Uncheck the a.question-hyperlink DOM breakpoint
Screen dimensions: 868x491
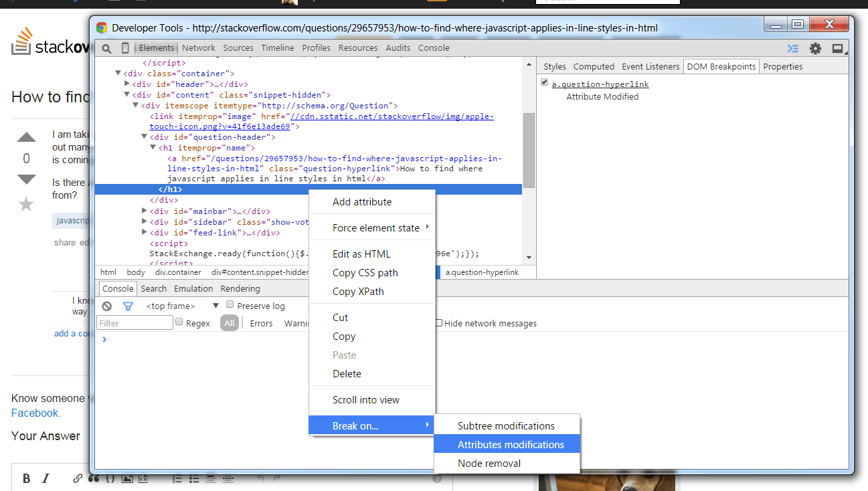545,83
